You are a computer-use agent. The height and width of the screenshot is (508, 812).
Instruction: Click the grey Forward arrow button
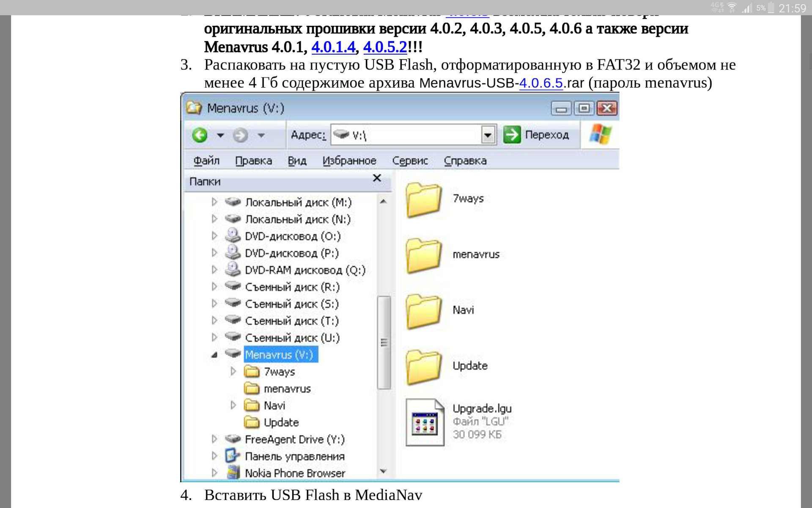[240, 135]
